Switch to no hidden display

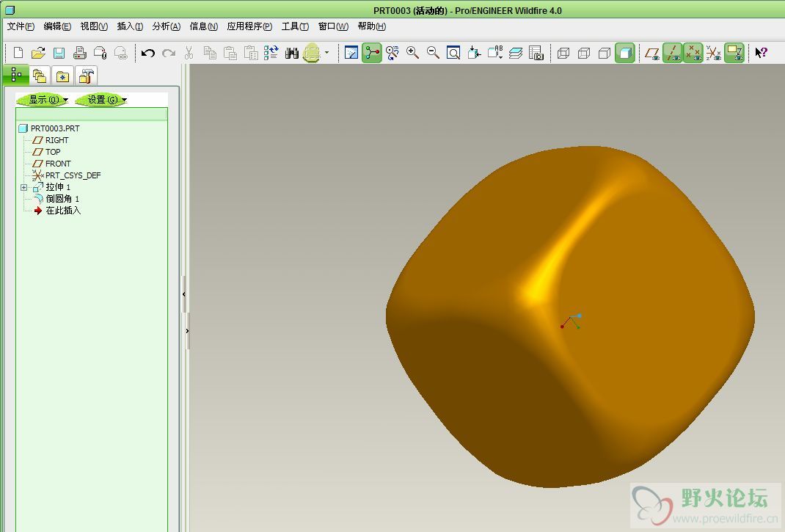coord(605,53)
